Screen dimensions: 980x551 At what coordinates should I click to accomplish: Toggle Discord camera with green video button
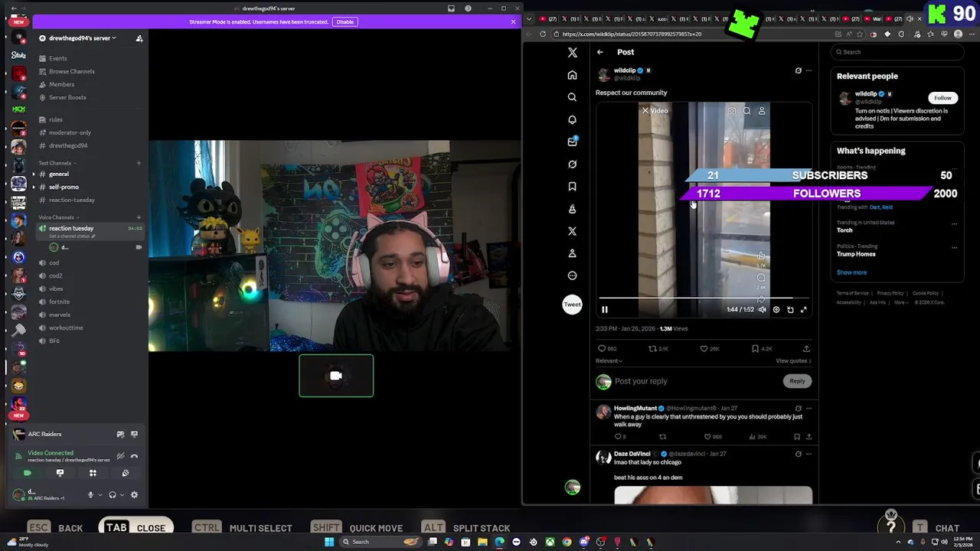coord(28,473)
